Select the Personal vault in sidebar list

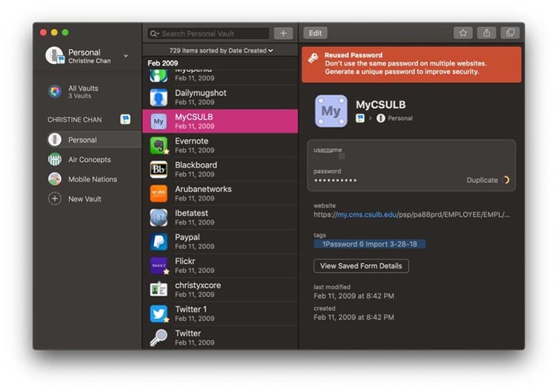(x=87, y=140)
